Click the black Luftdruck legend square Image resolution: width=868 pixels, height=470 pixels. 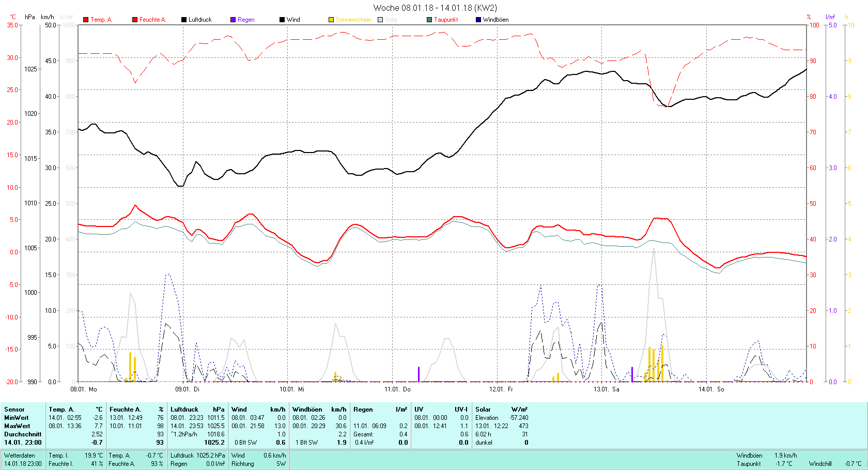pyautogui.click(x=183, y=20)
